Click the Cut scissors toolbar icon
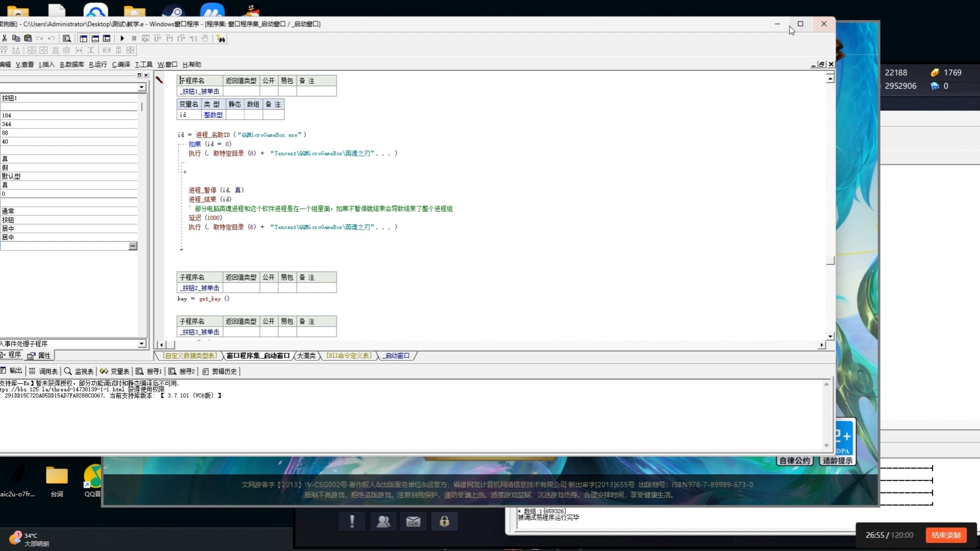This screenshot has width=980, height=551. coord(4,38)
